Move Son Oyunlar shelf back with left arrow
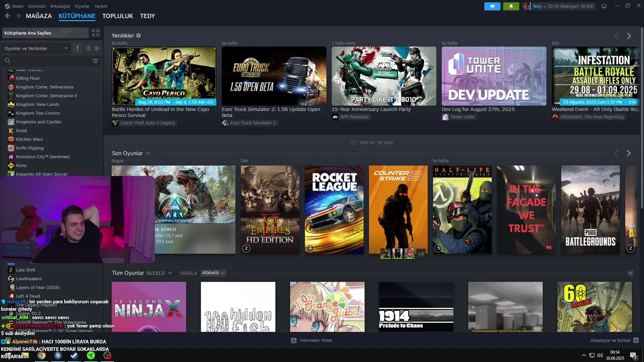 point(616,153)
